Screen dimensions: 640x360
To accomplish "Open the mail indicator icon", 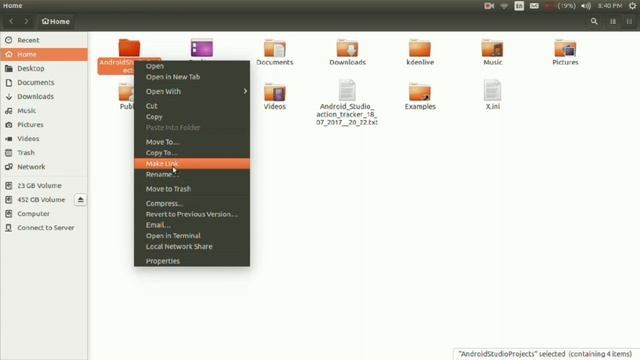I will click(534, 6).
